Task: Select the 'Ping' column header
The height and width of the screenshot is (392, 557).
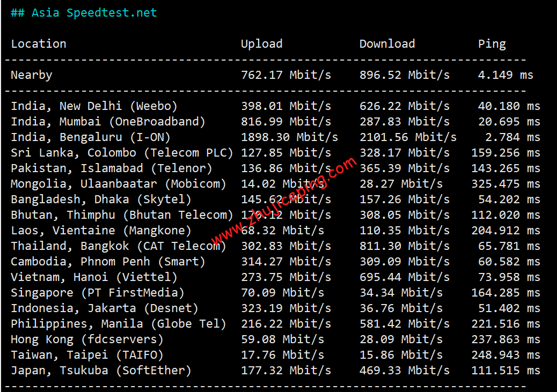Action: pyautogui.click(x=492, y=44)
